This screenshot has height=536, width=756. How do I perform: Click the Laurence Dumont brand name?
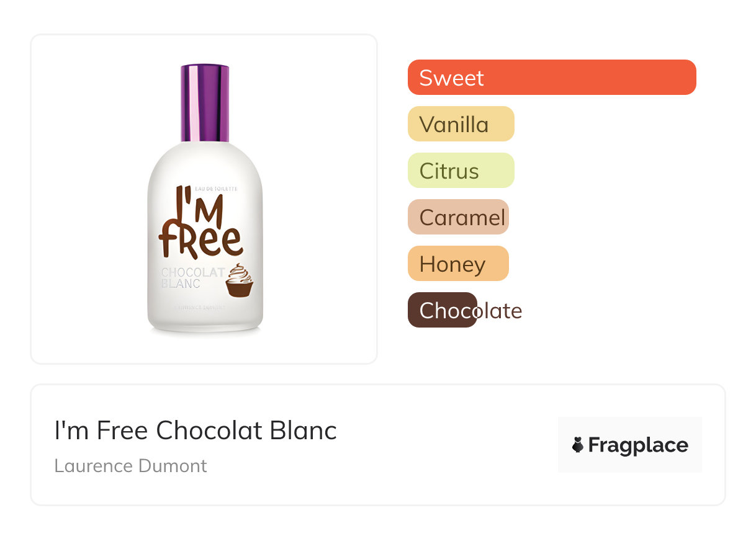[x=130, y=466]
